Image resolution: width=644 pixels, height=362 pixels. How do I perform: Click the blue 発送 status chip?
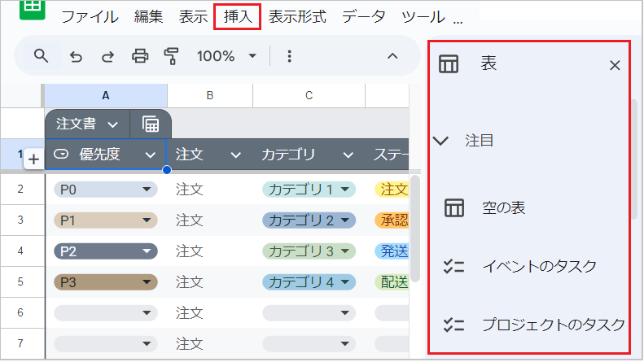point(392,251)
